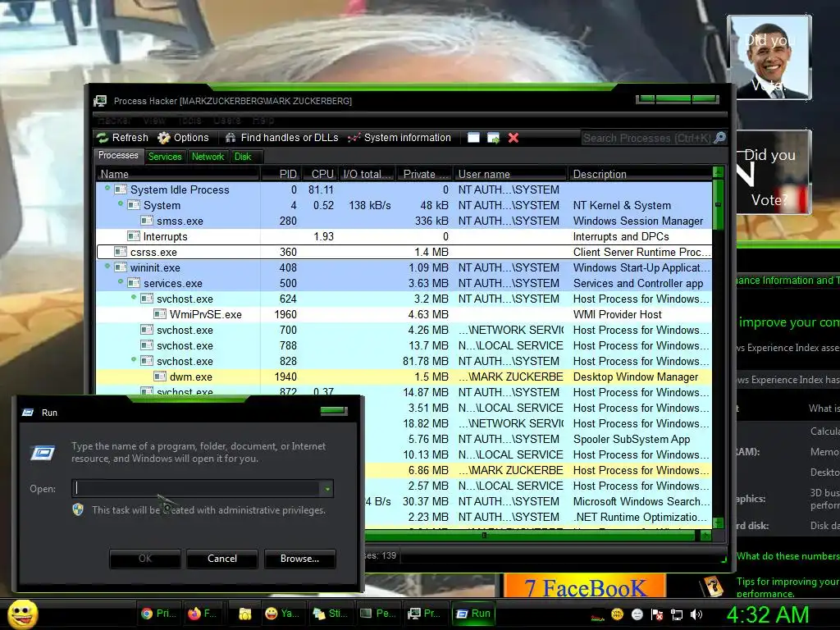Screen dimensions: 840x630
Task: Click the red X toolbar icon
Action: (x=514, y=138)
